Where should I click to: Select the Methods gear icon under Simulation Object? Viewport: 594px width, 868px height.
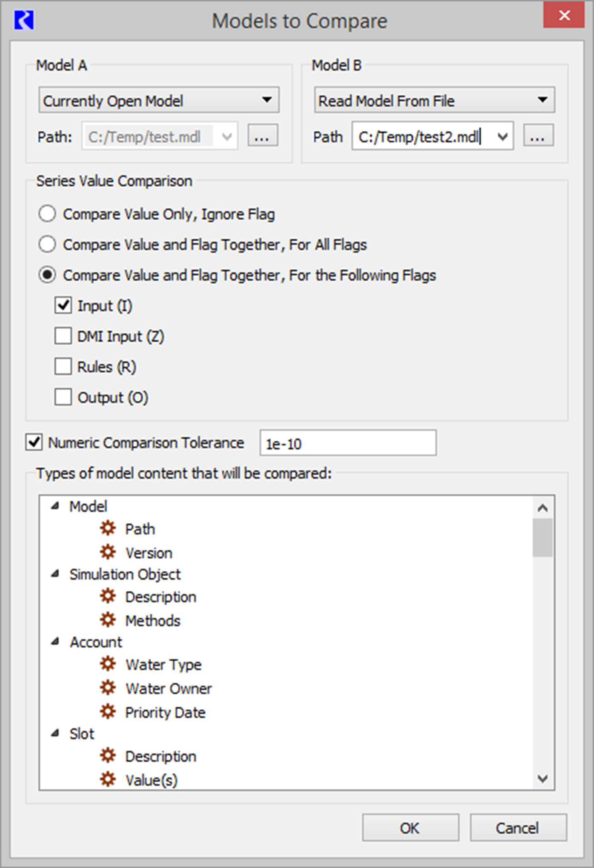[x=108, y=620]
